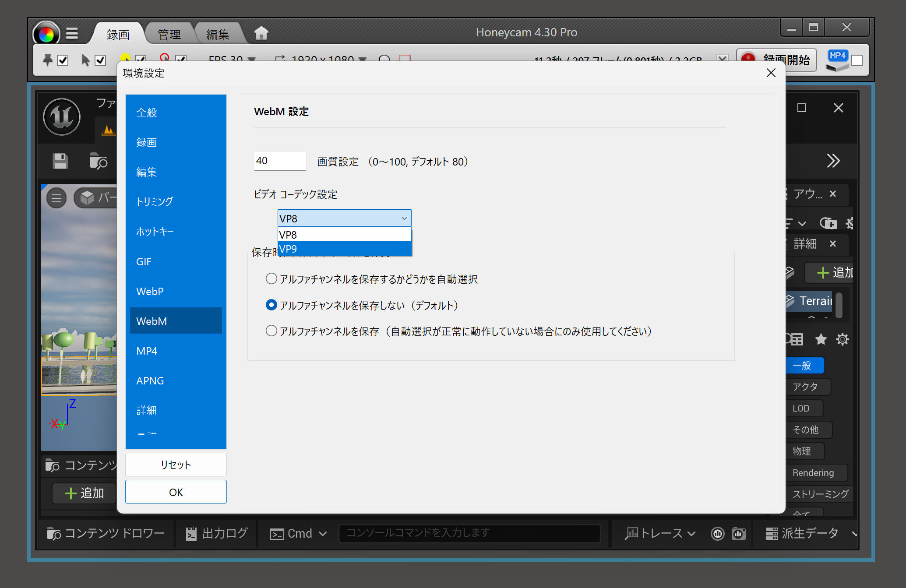906x588 pixels.
Task: Choose VP9 from the codec dropdown list
Action: pos(344,249)
